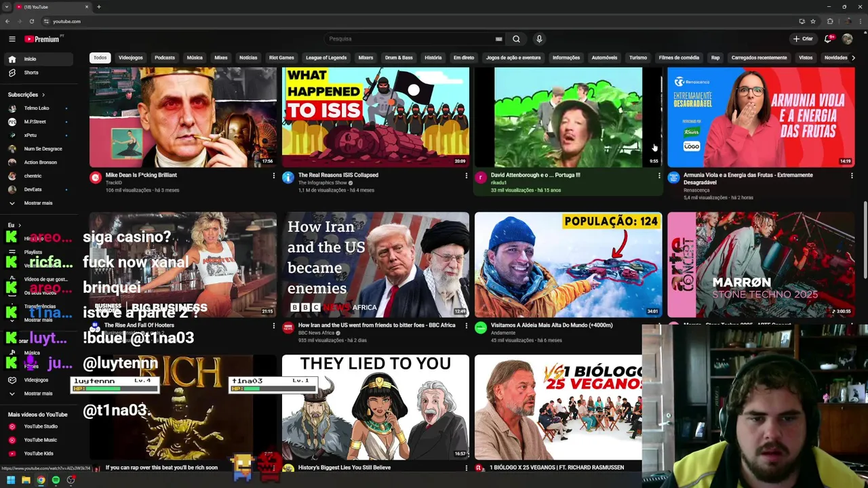Screen dimensions: 868x488
Task: Open the Chrome tab search dropdown
Action: tap(7, 7)
